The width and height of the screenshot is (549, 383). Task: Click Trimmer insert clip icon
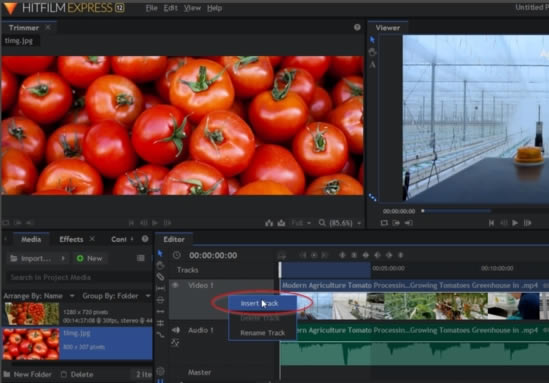point(269,223)
